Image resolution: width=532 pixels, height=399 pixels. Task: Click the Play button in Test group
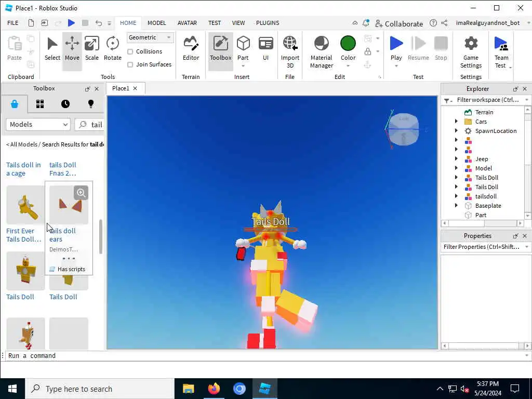coord(396,47)
